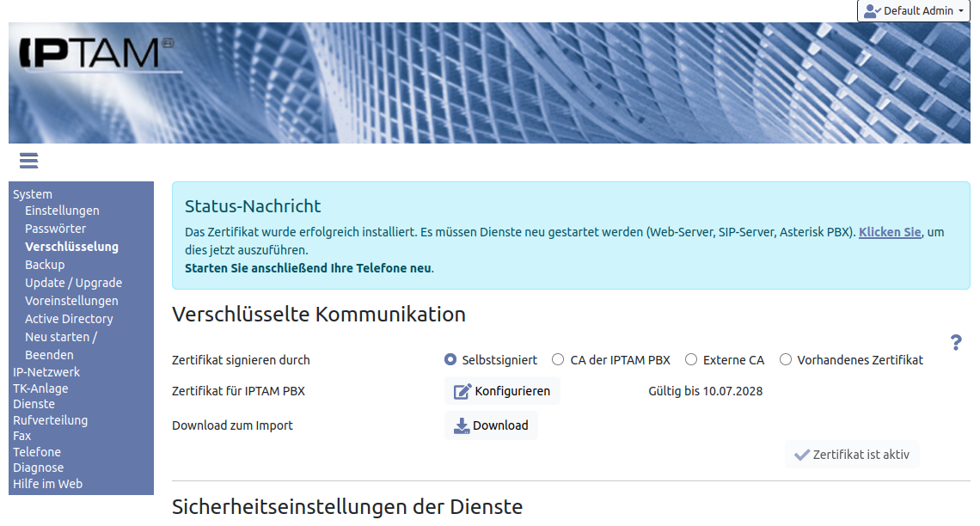Open Backup in the System menu

pyautogui.click(x=45, y=265)
